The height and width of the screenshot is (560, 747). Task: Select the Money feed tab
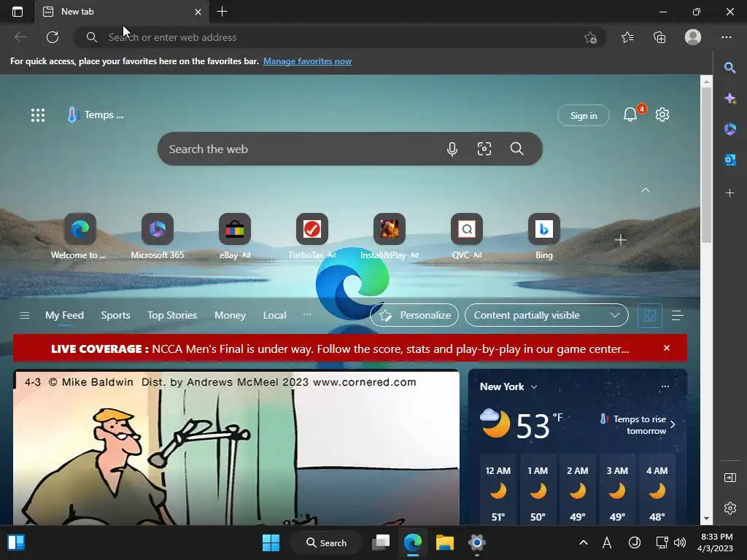[230, 315]
